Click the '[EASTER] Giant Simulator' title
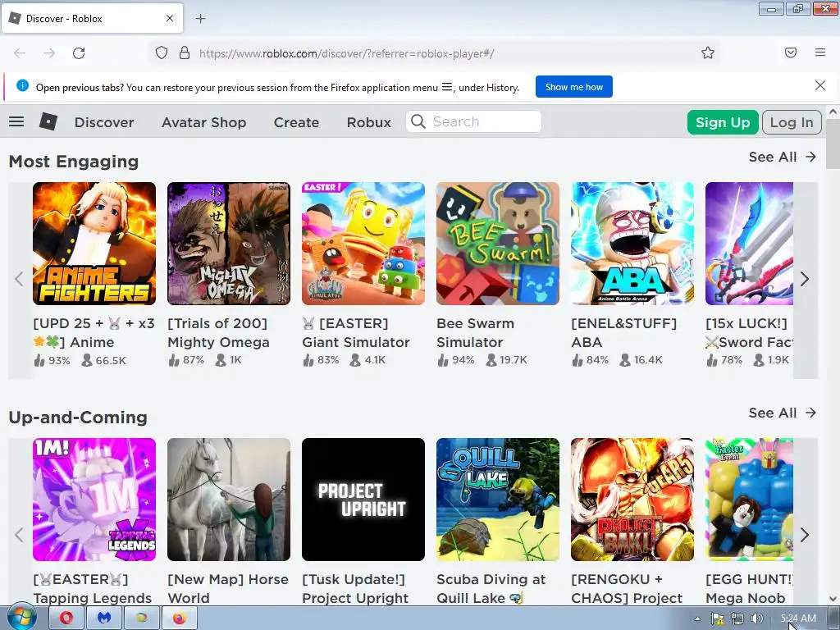The image size is (840, 630). coord(356,333)
